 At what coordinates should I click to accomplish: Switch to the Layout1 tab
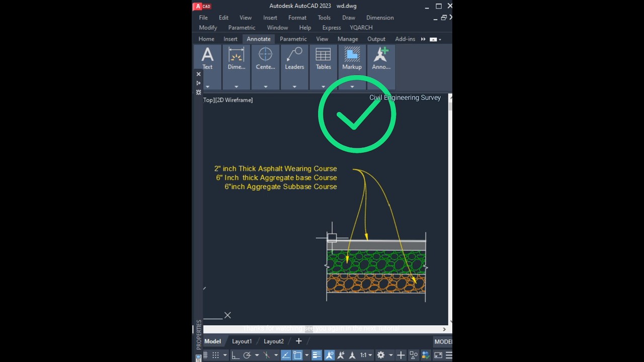tap(242, 341)
